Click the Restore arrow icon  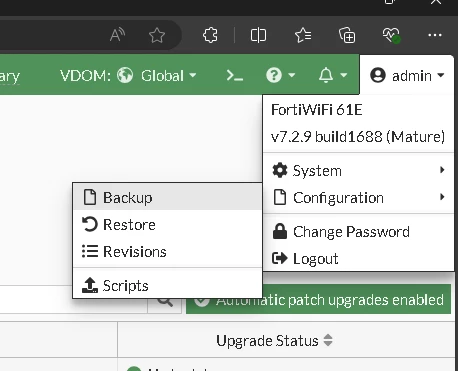click(90, 224)
